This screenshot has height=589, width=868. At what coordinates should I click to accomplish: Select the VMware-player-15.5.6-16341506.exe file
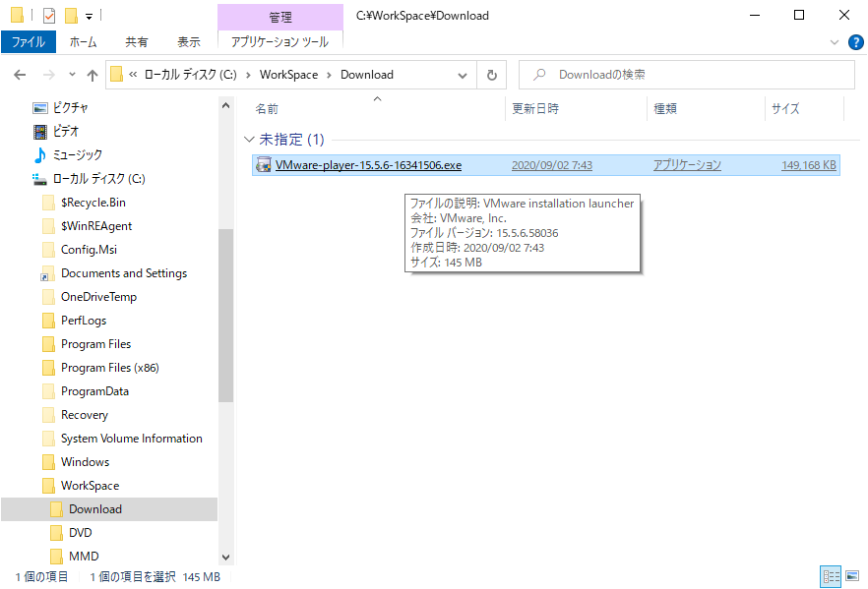(x=368, y=165)
